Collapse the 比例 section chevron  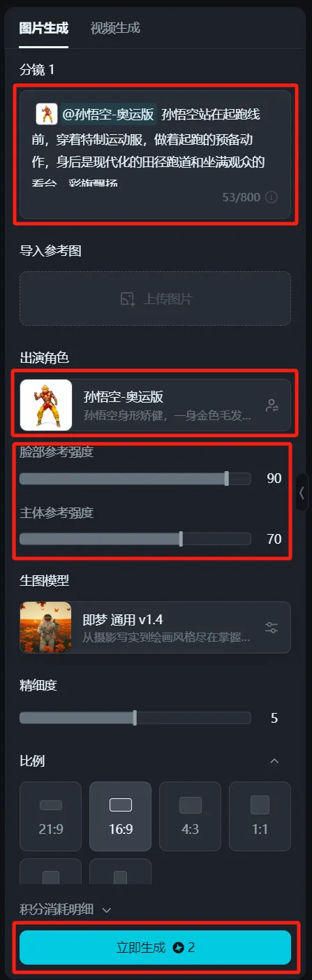click(274, 761)
